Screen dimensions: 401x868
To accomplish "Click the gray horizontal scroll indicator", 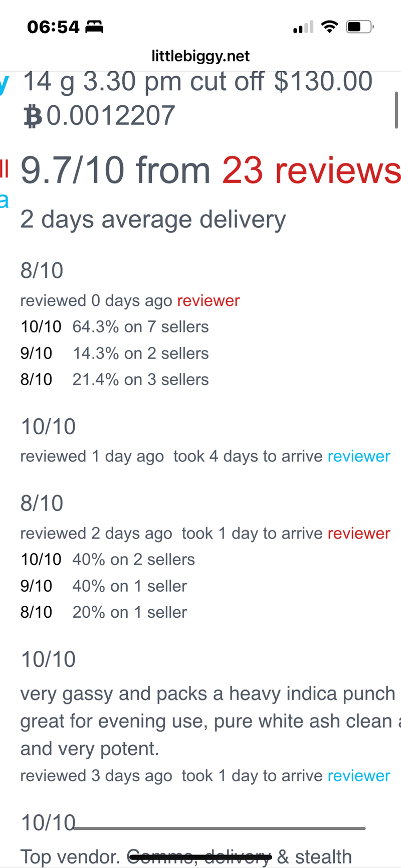I will pos(220,828).
